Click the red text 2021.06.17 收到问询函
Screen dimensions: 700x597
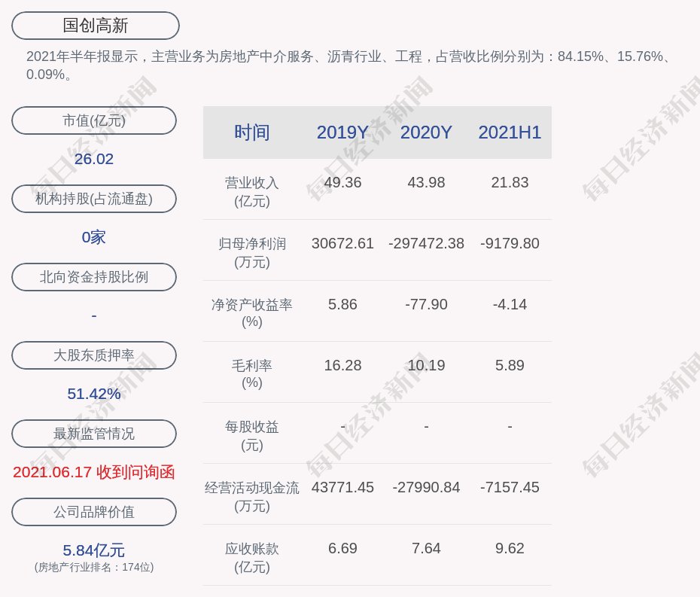[94, 472]
